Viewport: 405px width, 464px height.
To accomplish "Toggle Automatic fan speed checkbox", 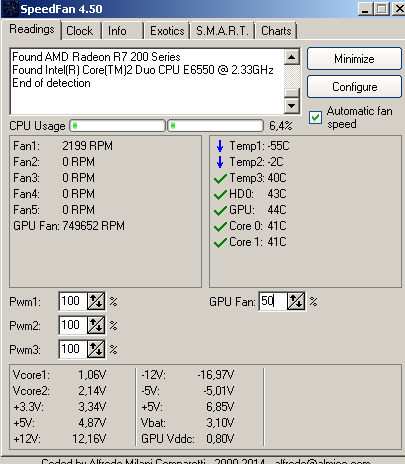I will pyautogui.click(x=315, y=117).
